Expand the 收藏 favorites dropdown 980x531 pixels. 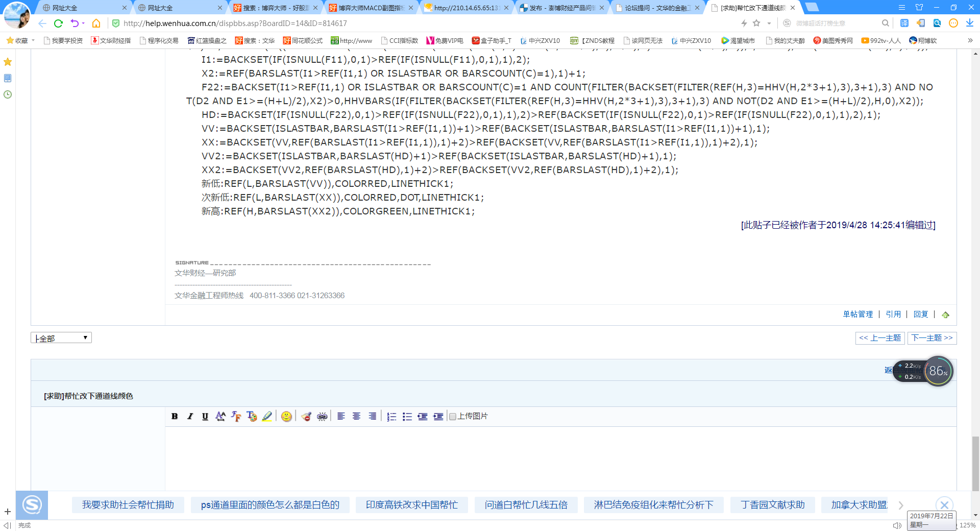(33, 40)
